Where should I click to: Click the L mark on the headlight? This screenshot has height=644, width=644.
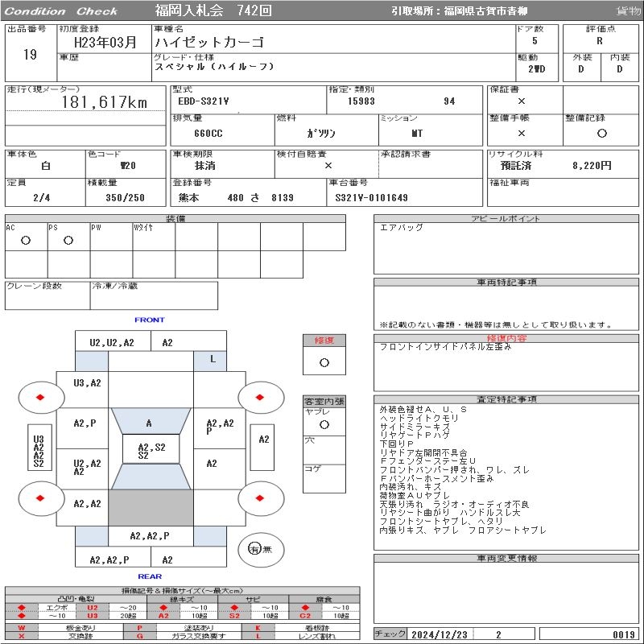[213, 359]
